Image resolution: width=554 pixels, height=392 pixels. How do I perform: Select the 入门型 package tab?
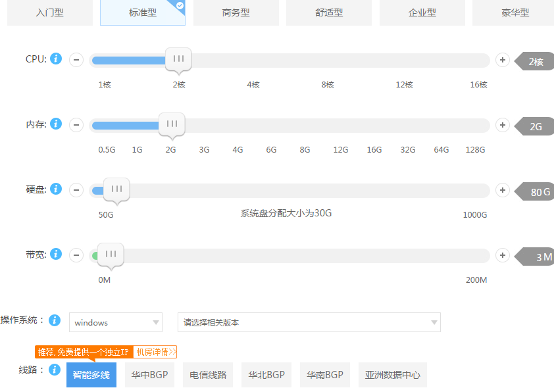tap(50, 12)
